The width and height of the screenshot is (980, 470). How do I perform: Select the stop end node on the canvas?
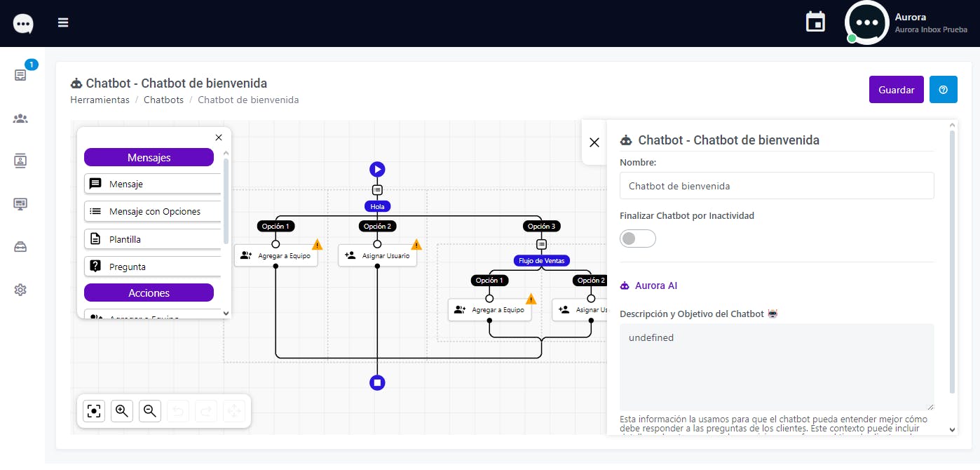pos(377,383)
